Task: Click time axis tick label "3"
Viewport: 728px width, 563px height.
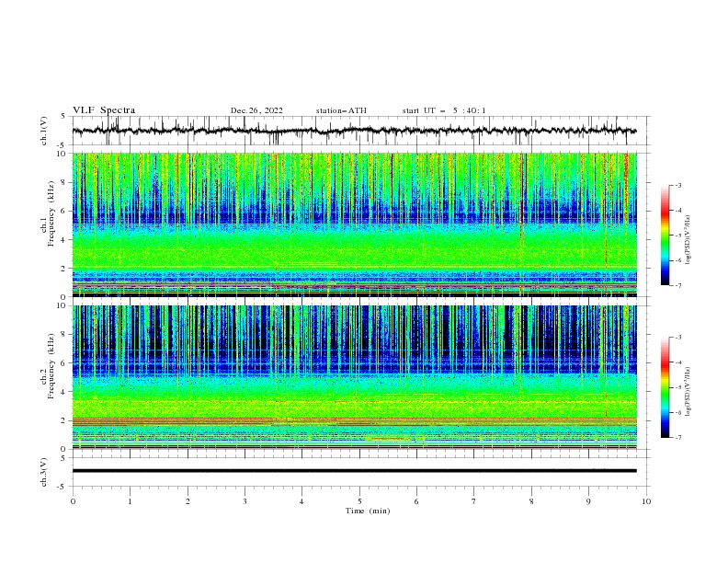Action: coord(245,501)
